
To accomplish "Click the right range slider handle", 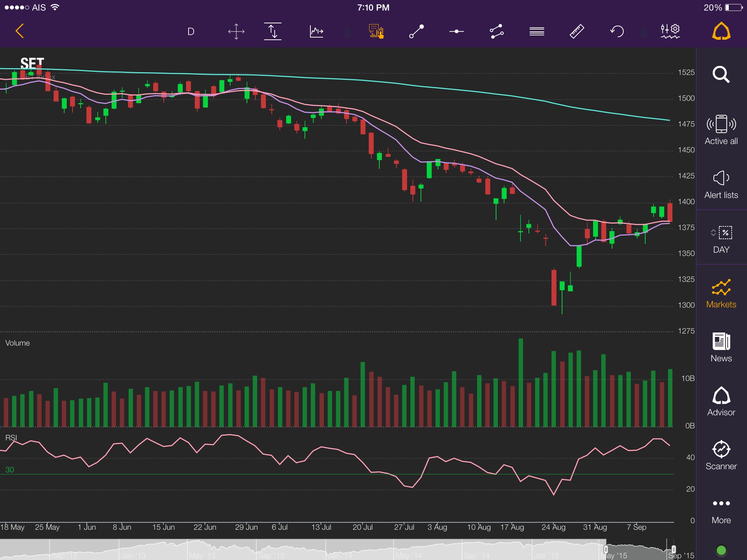I will 674,549.
